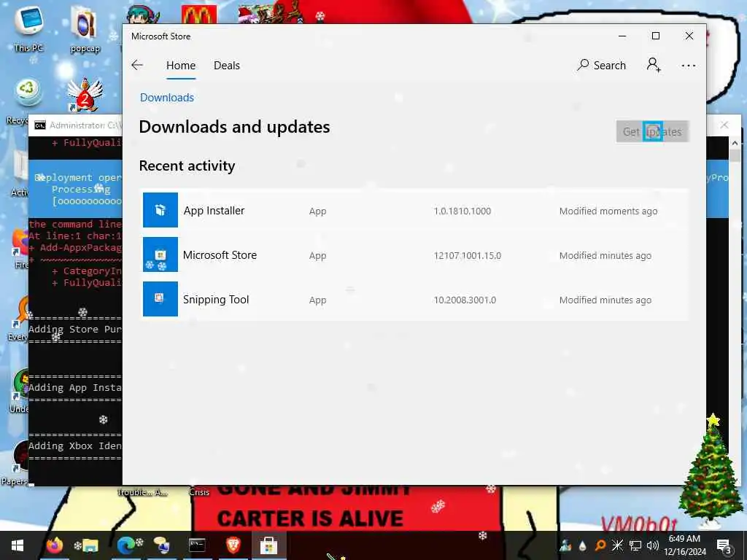Click the water drop tray icon

pos(583,546)
